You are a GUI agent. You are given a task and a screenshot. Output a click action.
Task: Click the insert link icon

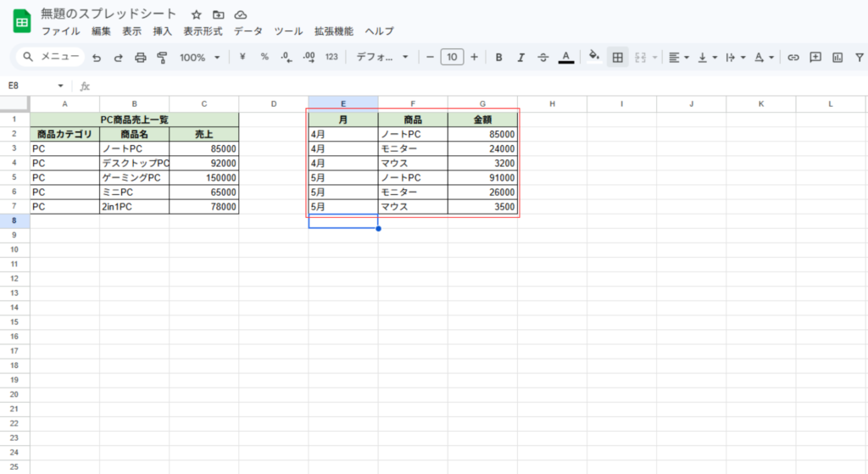[793, 58]
